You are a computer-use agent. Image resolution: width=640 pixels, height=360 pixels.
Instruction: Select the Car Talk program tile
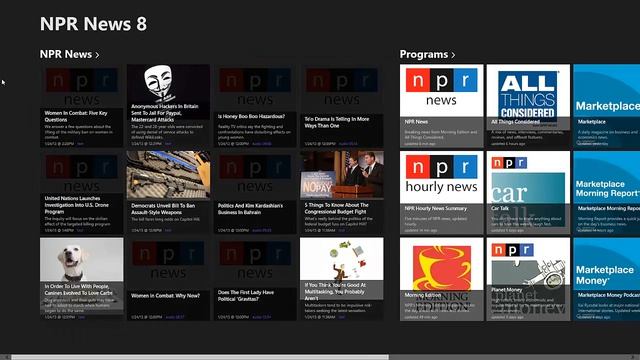528,193
